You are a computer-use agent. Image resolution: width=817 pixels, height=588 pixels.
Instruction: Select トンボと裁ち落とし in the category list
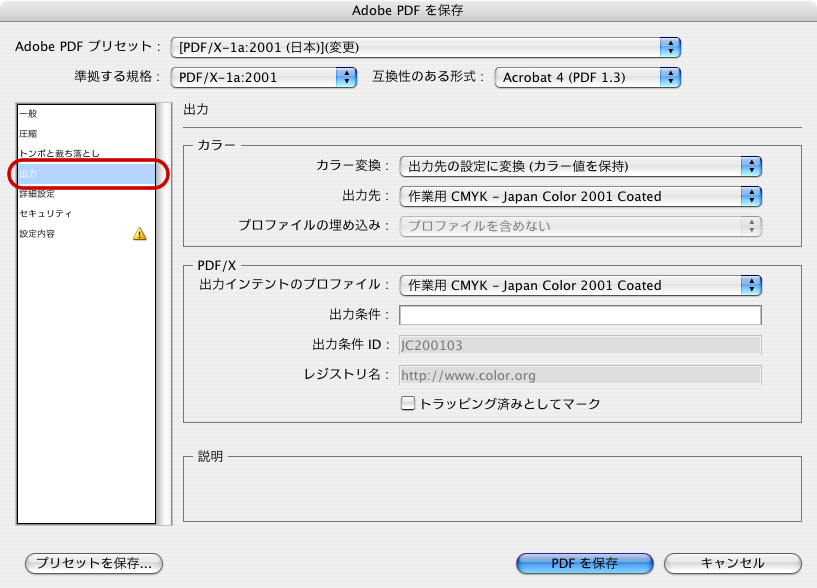point(86,153)
